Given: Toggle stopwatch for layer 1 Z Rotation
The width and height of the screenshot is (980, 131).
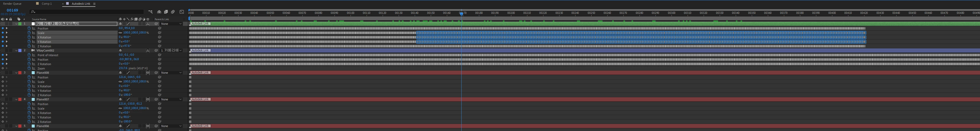Looking at the screenshot, I should pyautogui.click(x=29, y=46).
